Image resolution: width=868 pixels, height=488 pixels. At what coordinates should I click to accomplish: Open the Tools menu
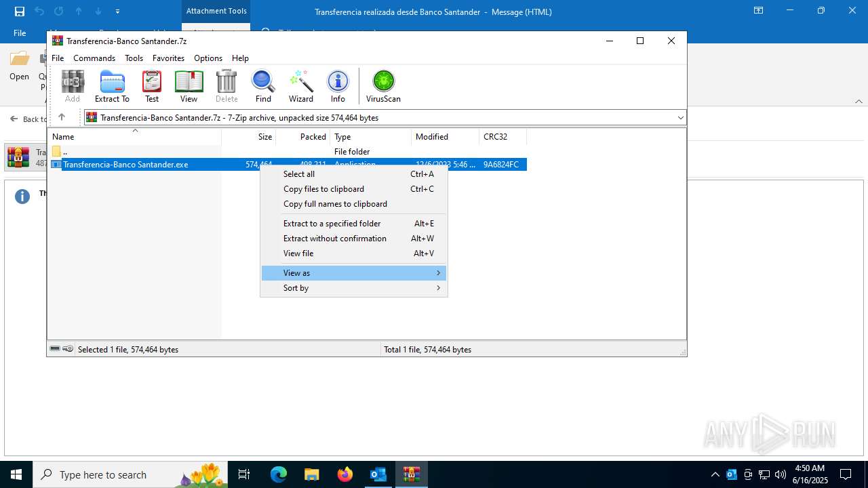tap(134, 58)
